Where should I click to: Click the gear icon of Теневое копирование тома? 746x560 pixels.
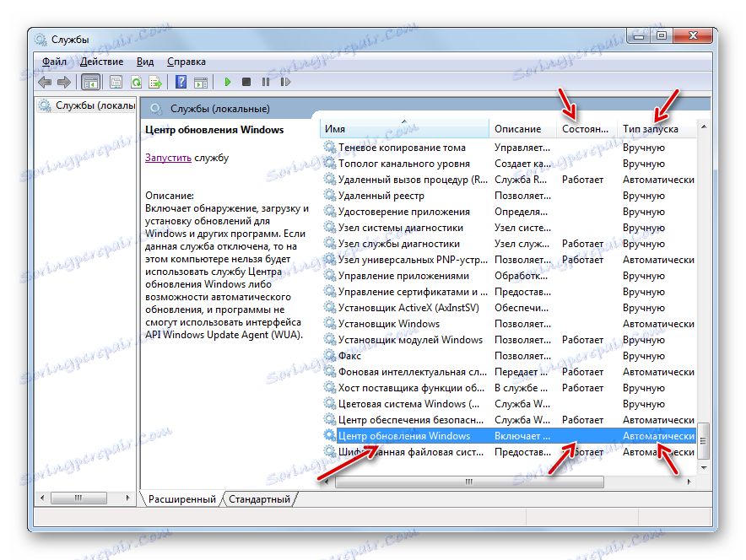[x=329, y=147]
